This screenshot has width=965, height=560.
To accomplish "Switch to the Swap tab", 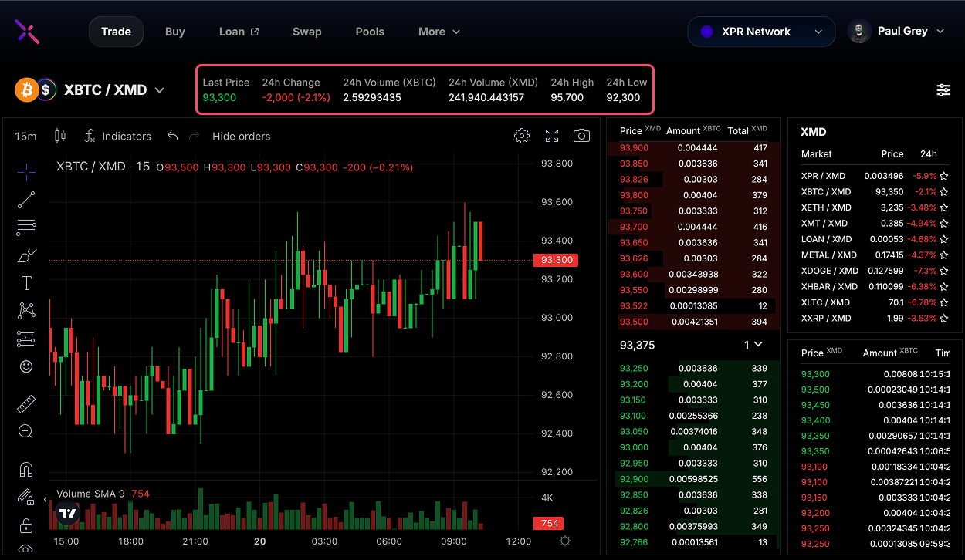I will (306, 32).
